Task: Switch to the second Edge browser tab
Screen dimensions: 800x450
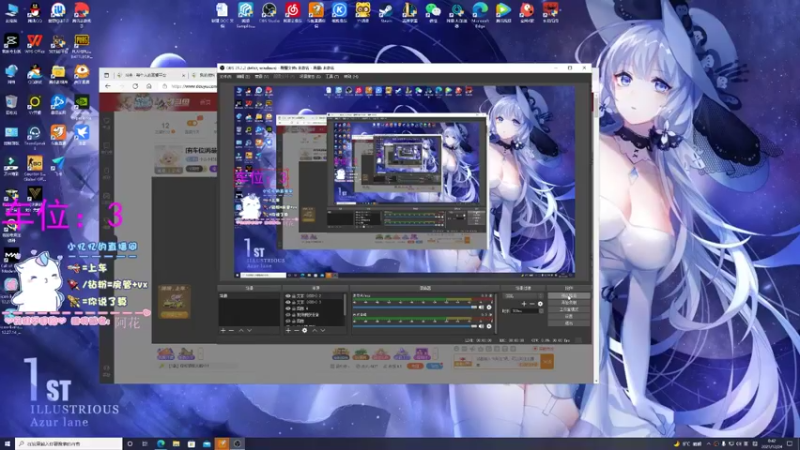Action: point(204,76)
